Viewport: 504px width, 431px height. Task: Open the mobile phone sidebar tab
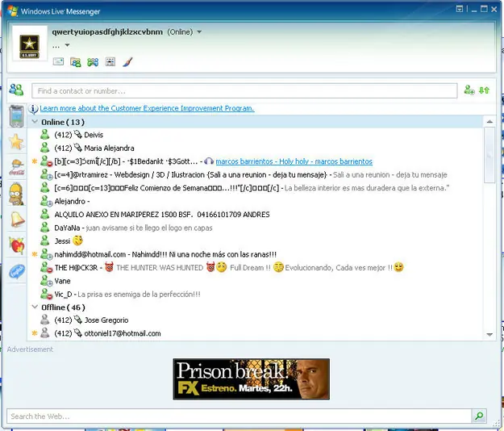(16, 116)
